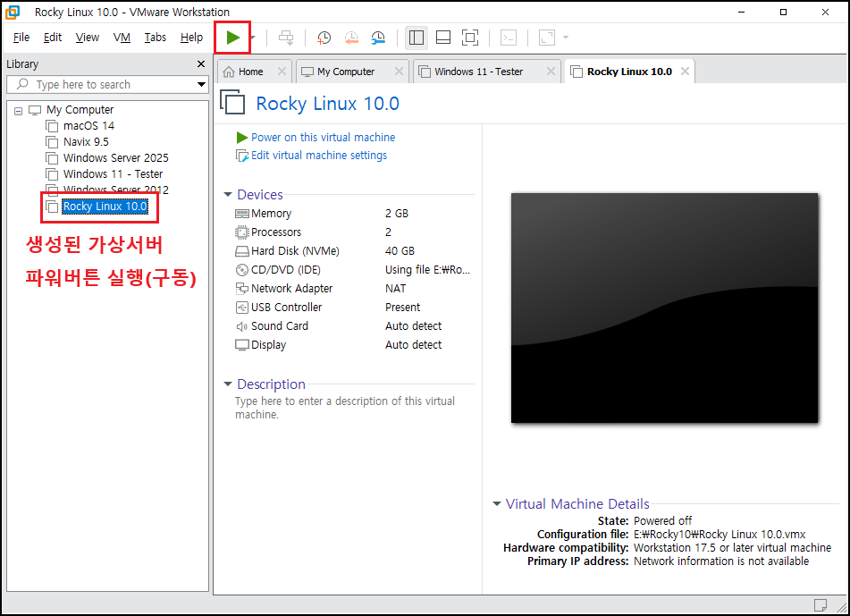This screenshot has height=616, width=850.
Task: Click the macOS 14 VM icon
Action: pos(53,126)
